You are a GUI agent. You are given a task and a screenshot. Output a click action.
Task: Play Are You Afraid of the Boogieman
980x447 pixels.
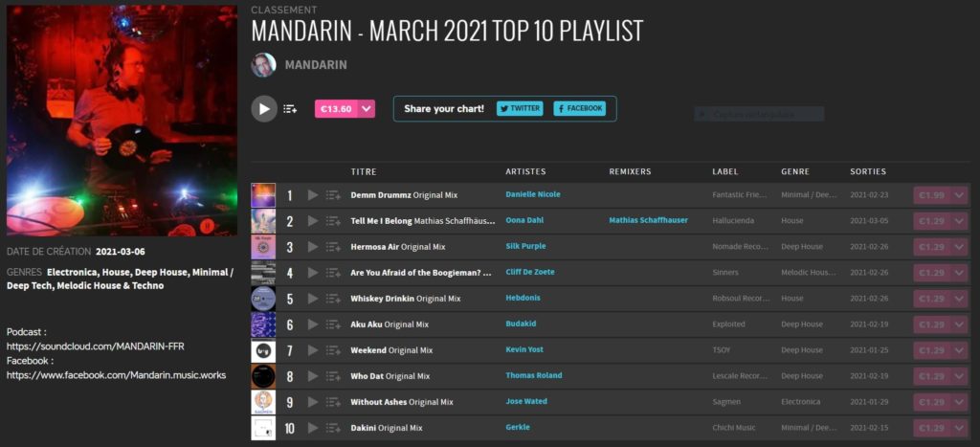coord(313,273)
